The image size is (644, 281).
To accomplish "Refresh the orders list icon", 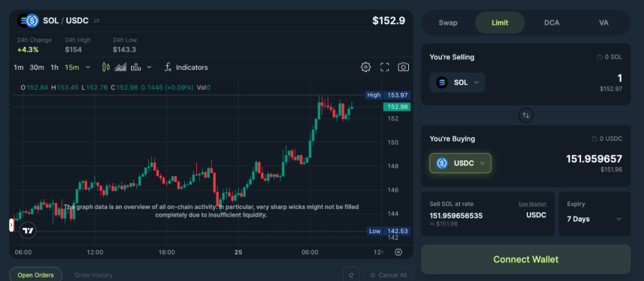I will pyautogui.click(x=351, y=275).
